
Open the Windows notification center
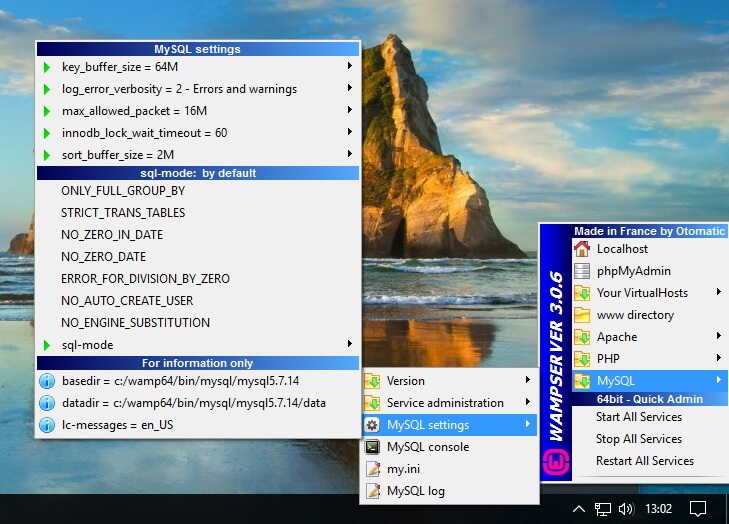point(699,509)
